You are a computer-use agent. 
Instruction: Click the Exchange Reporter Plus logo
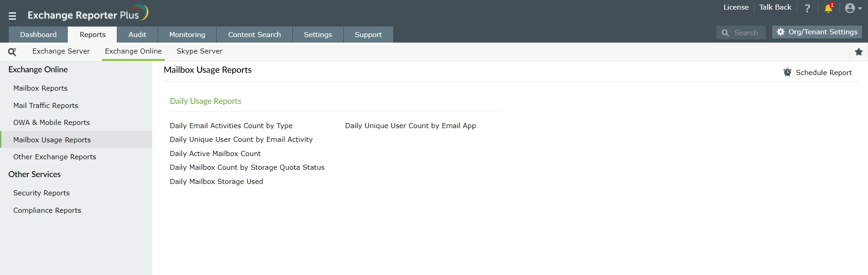(88, 13)
